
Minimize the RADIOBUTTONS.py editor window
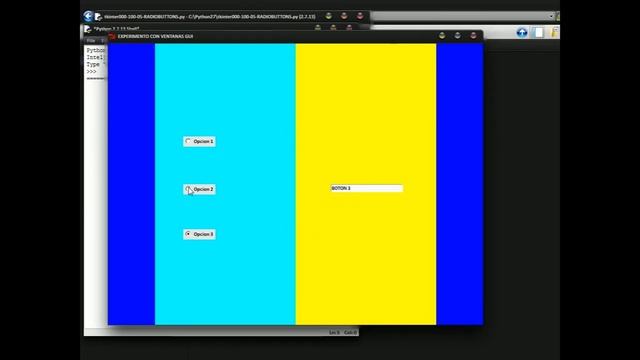point(329,16)
